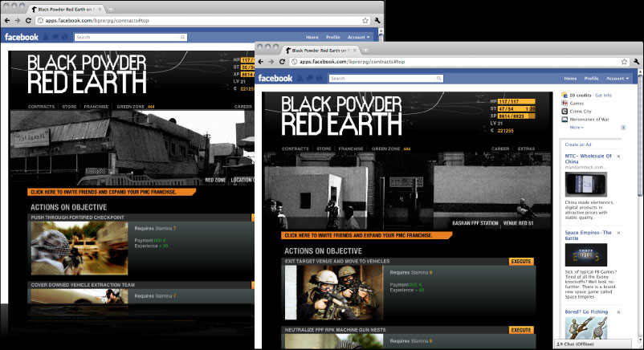The width and height of the screenshot is (644, 350).
Task: Open messages icon in front window
Action: (309, 78)
